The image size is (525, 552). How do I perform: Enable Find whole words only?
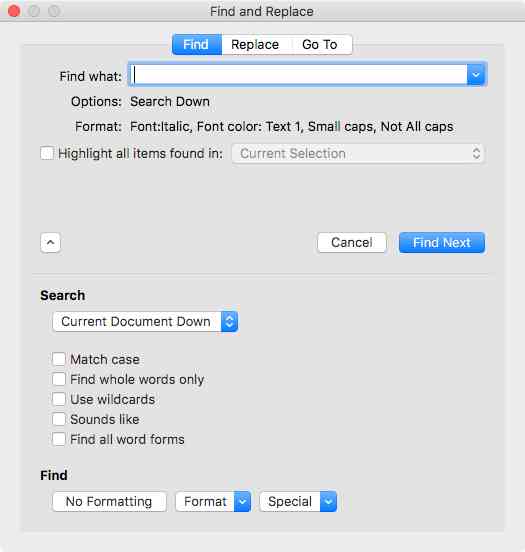click(x=59, y=379)
